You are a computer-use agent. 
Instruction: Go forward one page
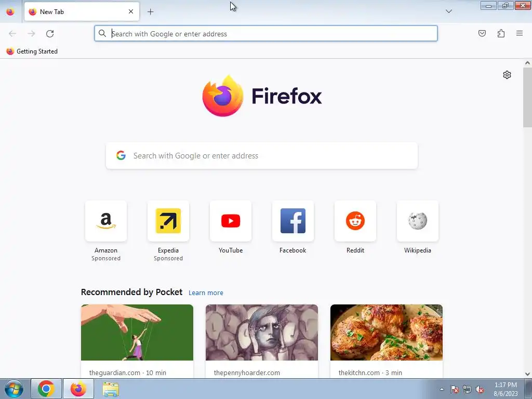click(x=31, y=34)
